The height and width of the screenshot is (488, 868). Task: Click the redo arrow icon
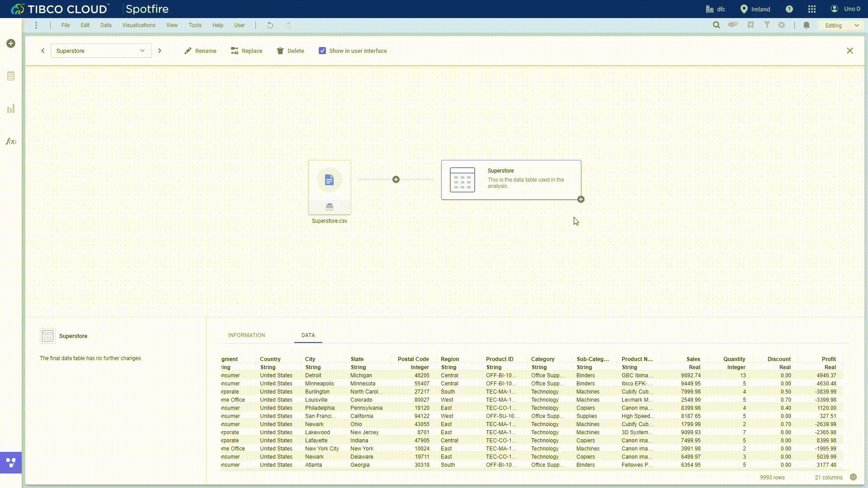coord(288,25)
